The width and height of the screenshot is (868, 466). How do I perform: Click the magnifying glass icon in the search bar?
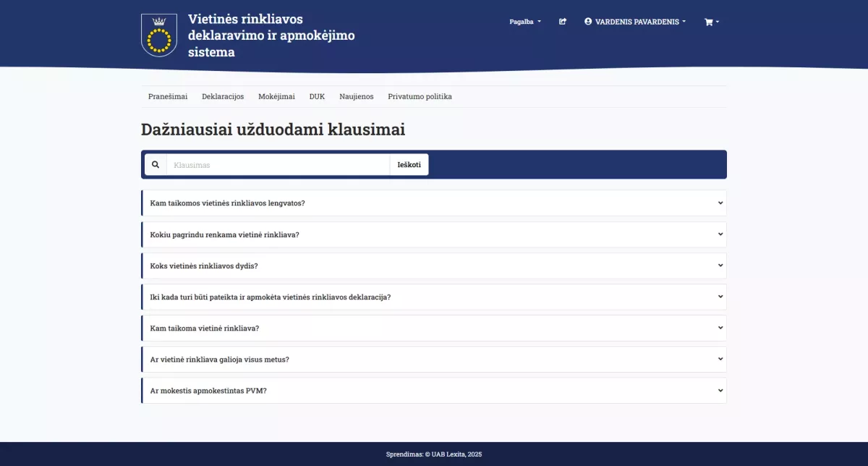tap(156, 164)
